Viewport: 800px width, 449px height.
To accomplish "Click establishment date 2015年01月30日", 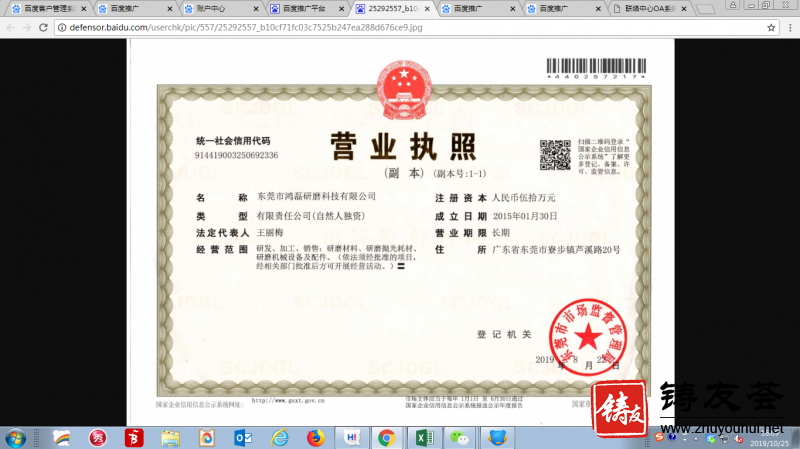I will [x=525, y=216].
